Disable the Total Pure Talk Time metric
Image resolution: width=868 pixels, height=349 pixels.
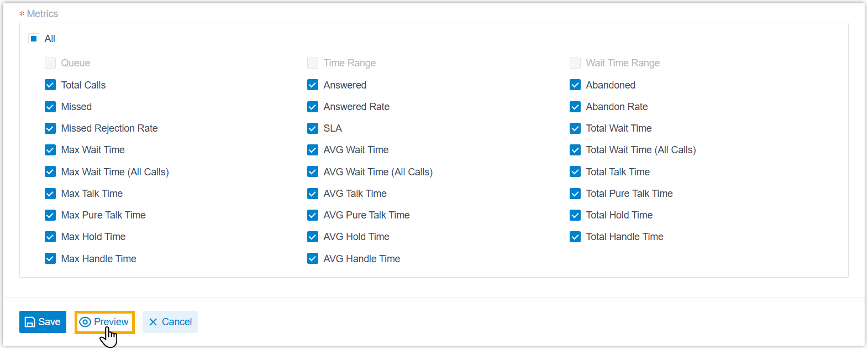pyautogui.click(x=575, y=194)
